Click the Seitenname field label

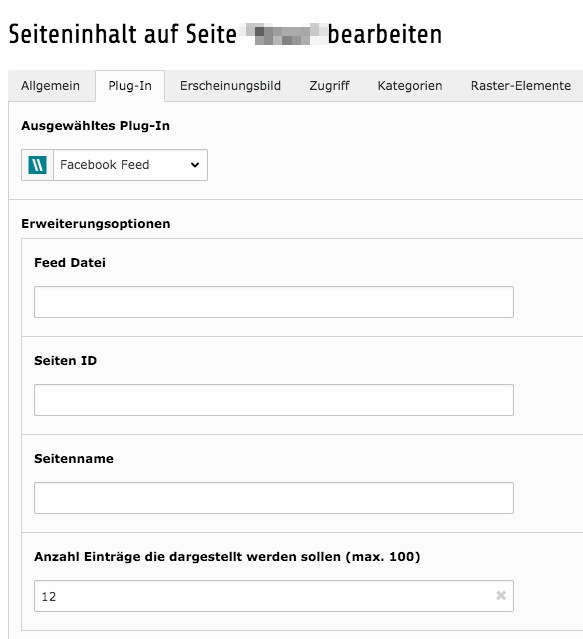click(74, 458)
